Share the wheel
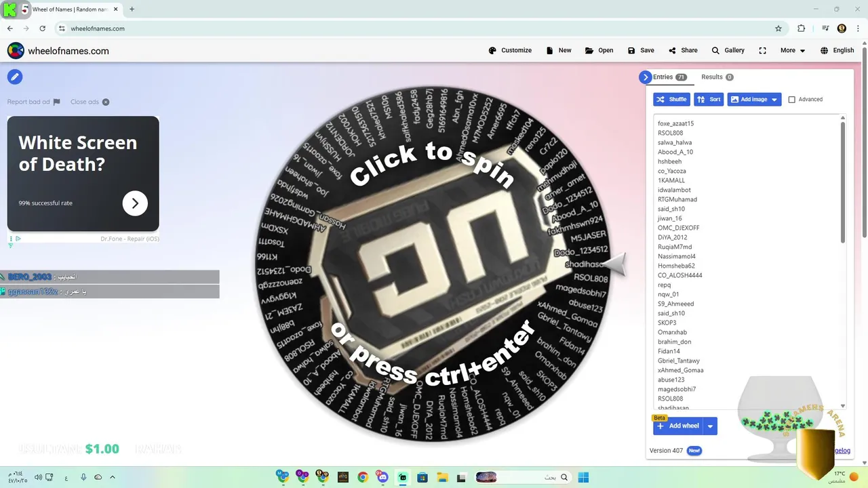 click(683, 50)
